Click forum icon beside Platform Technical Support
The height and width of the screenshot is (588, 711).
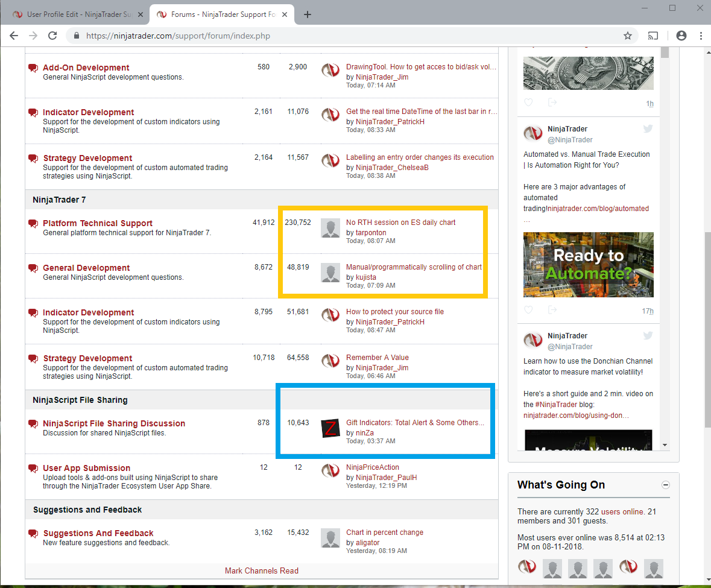pyautogui.click(x=33, y=224)
